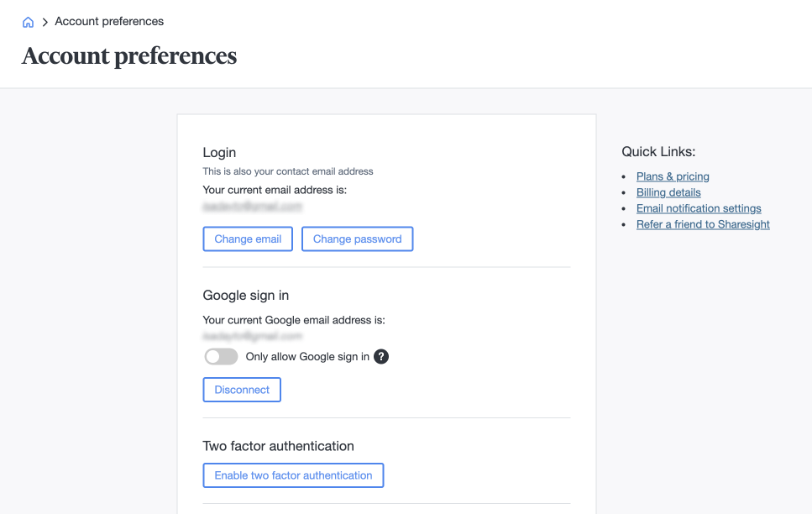Click the Account preferences page heading
Screen dimensions: 812x514
[x=128, y=56]
